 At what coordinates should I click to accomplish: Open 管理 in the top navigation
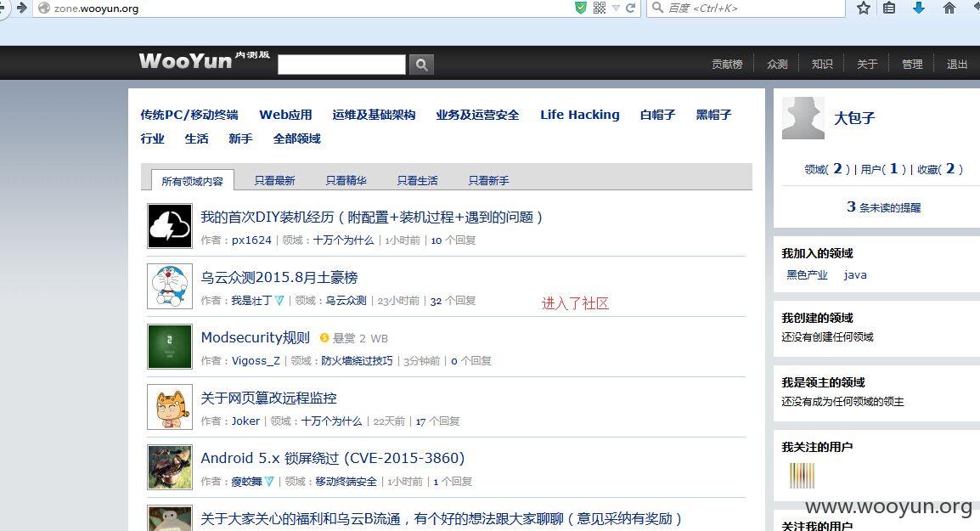(x=912, y=64)
